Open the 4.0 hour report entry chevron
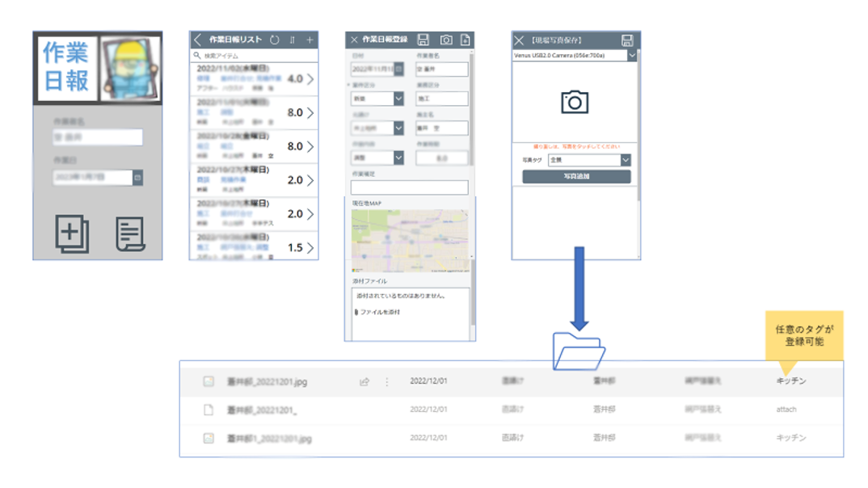This screenshot has height=488, width=868. click(310, 79)
